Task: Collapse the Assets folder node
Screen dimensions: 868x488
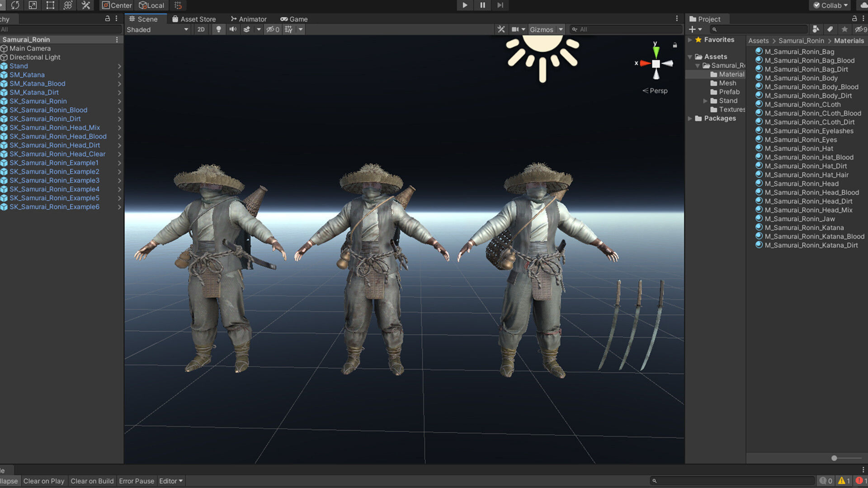Action: (x=690, y=57)
